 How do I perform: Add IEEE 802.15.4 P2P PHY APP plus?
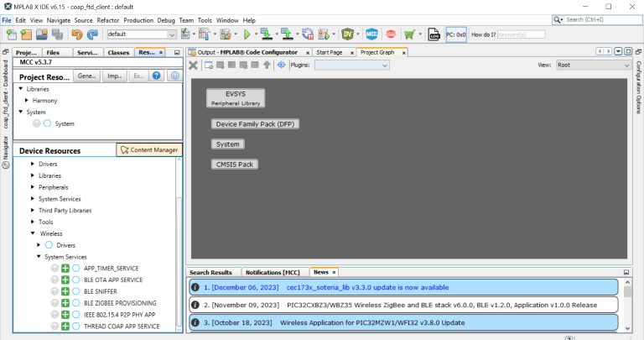(x=65, y=315)
